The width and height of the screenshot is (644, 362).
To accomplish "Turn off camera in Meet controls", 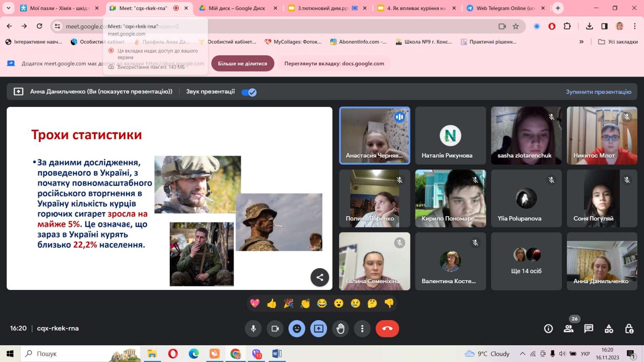I will coord(275,328).
